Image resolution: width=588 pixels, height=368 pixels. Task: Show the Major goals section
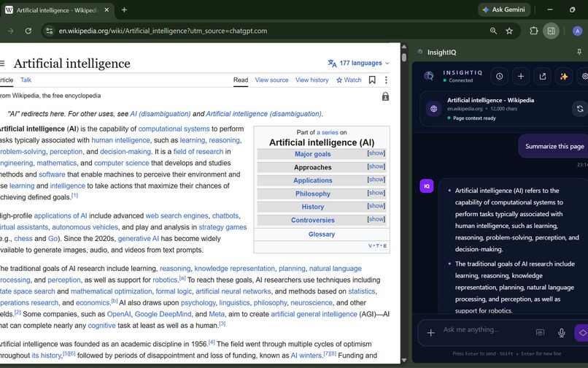[376, 153]
